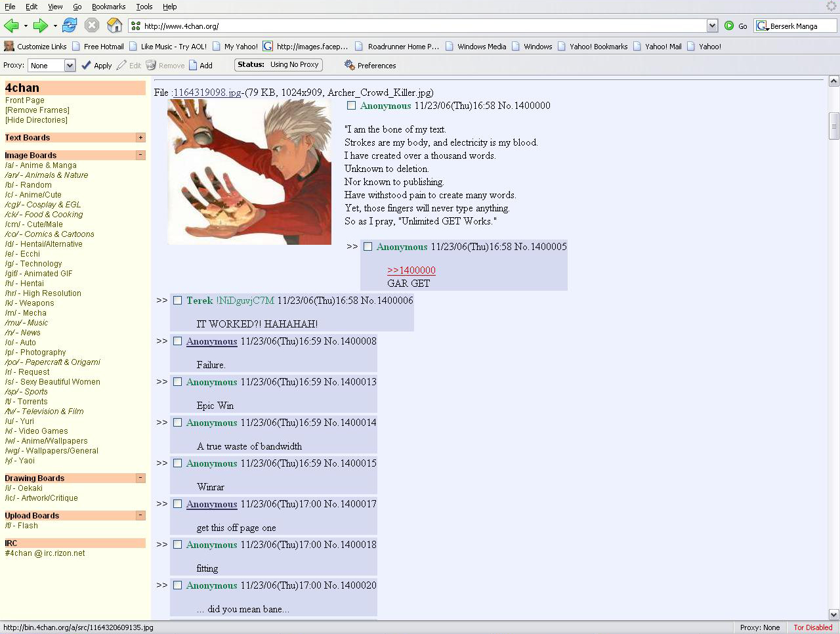The height and width of the screenshot is (634, 840).
Task: Click the Stop loading icon
Action: 92,26
